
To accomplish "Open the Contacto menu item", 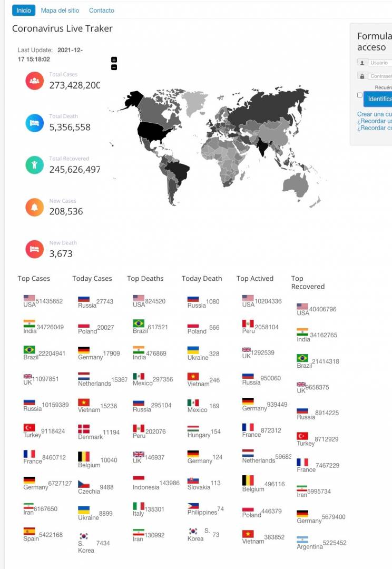I will click(102, 11).
